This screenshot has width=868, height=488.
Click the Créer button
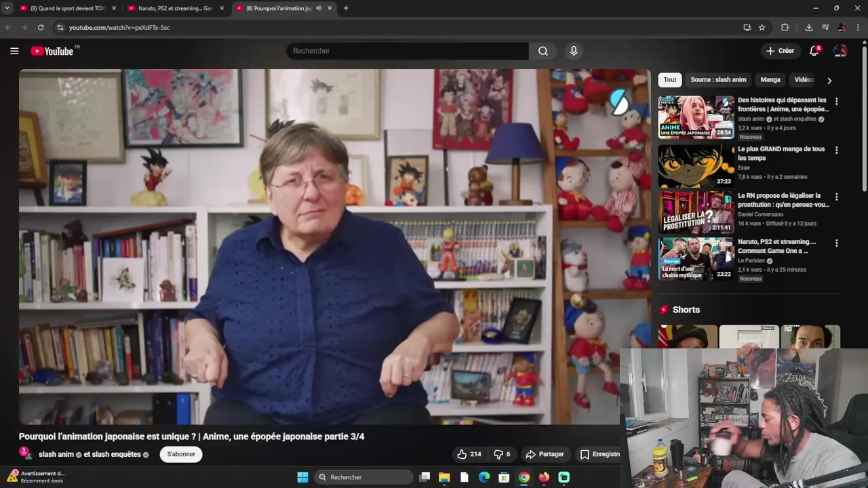point(780,51)
